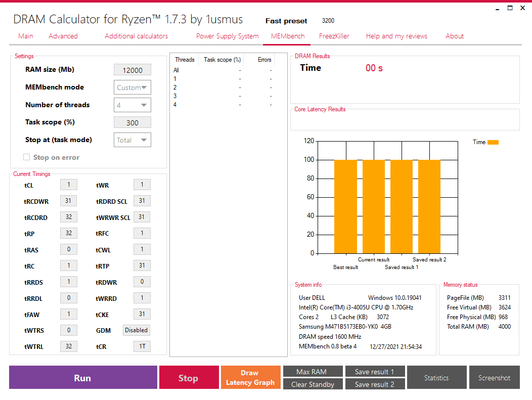
Task: Select the All threads row
Action: tap(223, 70)
